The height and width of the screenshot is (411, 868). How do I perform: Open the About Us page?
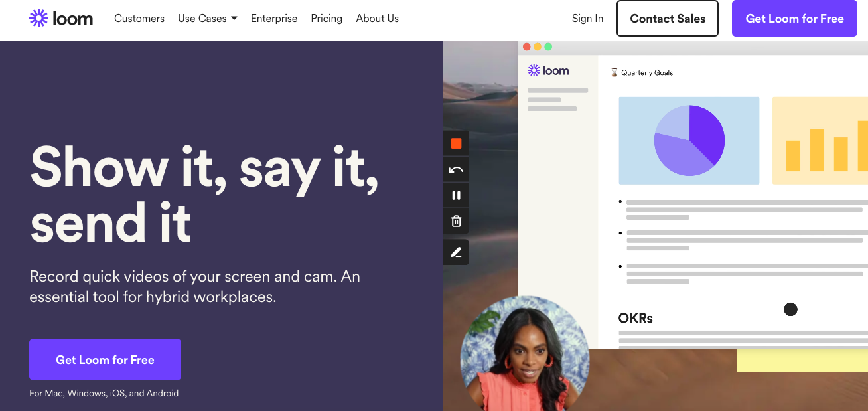[x=378, y=19]
